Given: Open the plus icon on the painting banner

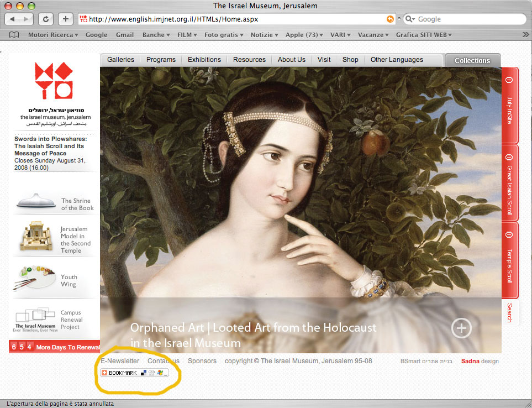Looking at the screenshot, I should click(461, 328).
